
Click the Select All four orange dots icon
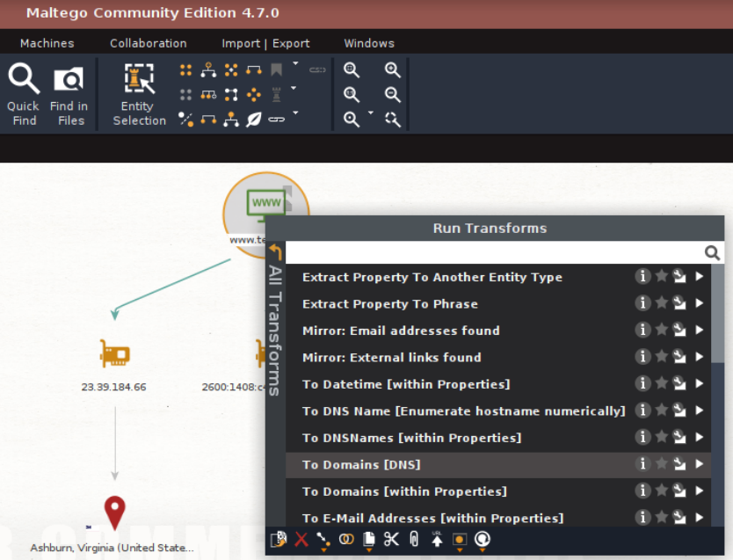click(x=185, y=70)
